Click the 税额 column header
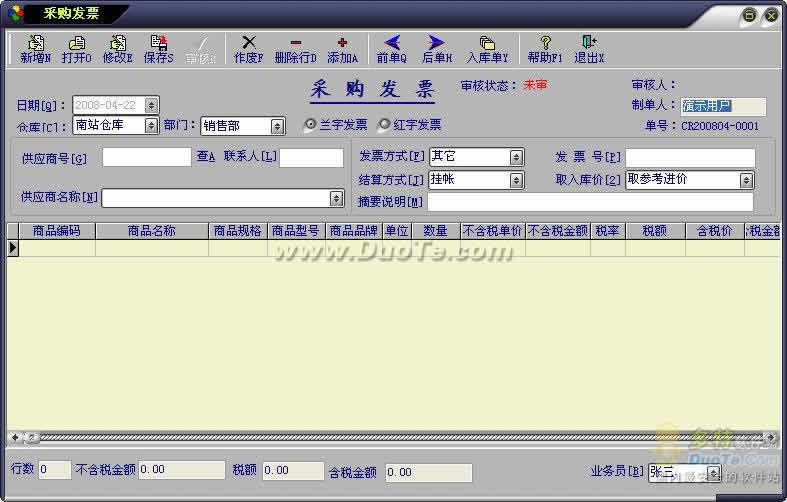Image resolution: width=787 pixels, height=502 pixels. point(655,231)
